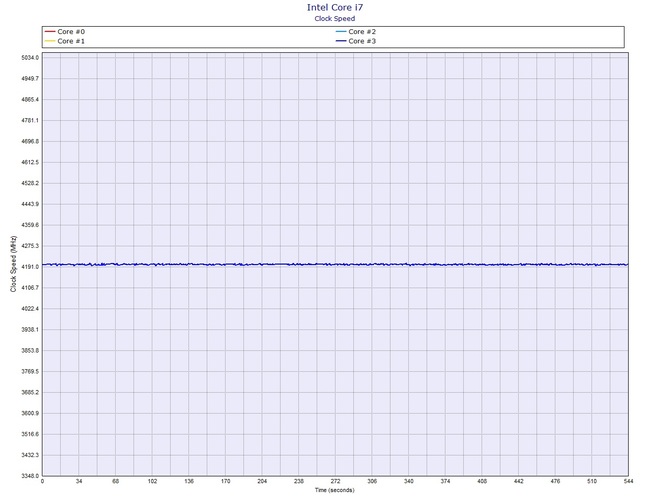Viewport: 670px width, 502px height.
Task: Select the 'Core #1' legend label
Action: coord(71,41)
